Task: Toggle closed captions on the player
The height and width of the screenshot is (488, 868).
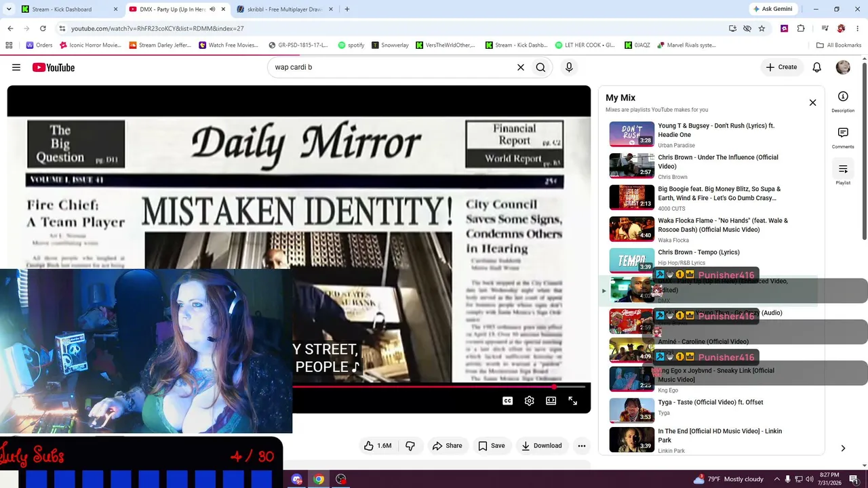Action: (x=507, y=401)
